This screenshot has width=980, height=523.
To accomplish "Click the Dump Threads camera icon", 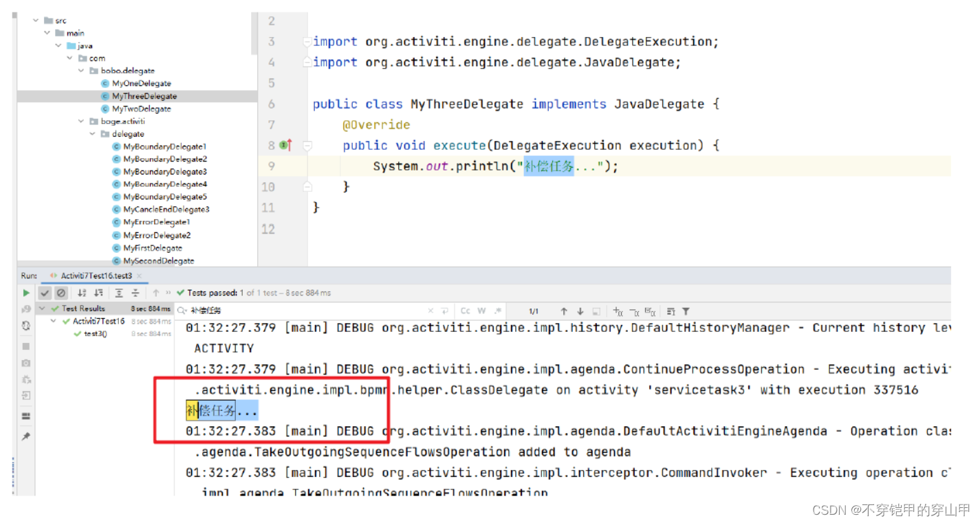I will pyautogui.click(x=26, y=362).
